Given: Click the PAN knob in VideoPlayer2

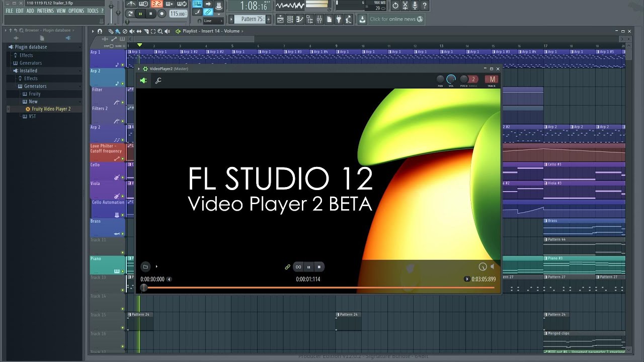Looking at the screenshot, I should coord(440,79).
